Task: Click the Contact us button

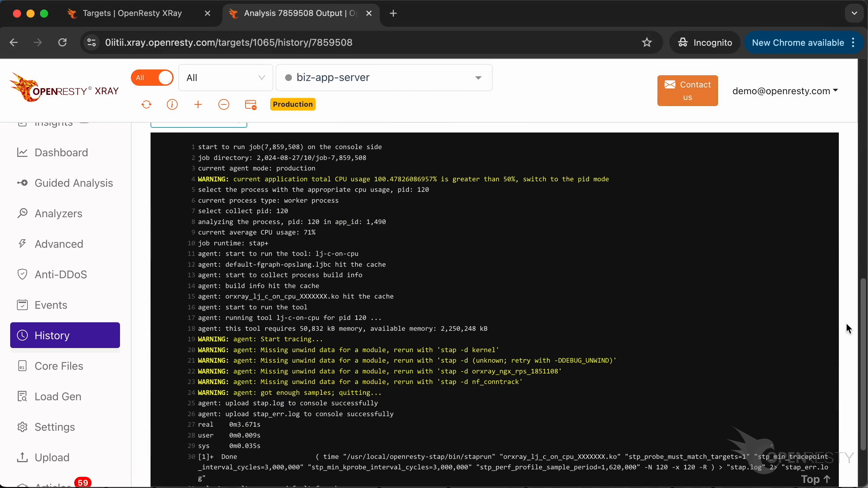Action: (x=687, y=90)
